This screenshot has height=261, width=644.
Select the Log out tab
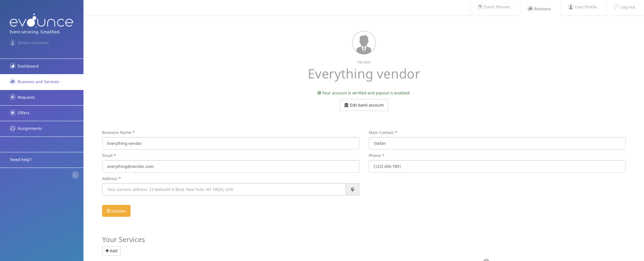pyautogui.click(x=625, y=7)
